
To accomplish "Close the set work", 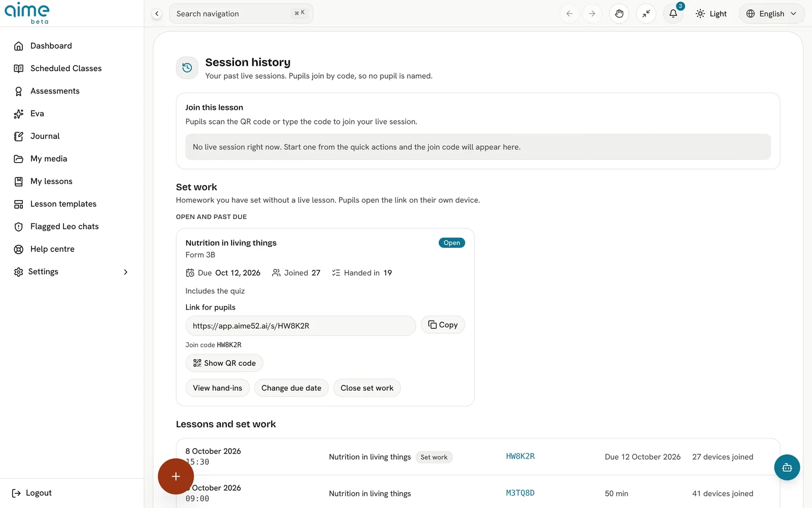I will point(367,388).
